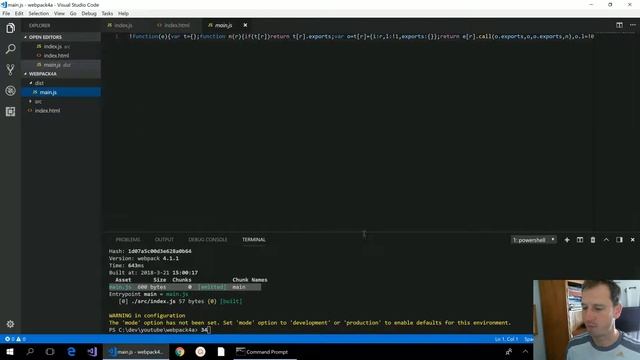Open the Go menu
The width and height of the screenshot is (640, 360).
pyautogui.click(x=73, y=13)
